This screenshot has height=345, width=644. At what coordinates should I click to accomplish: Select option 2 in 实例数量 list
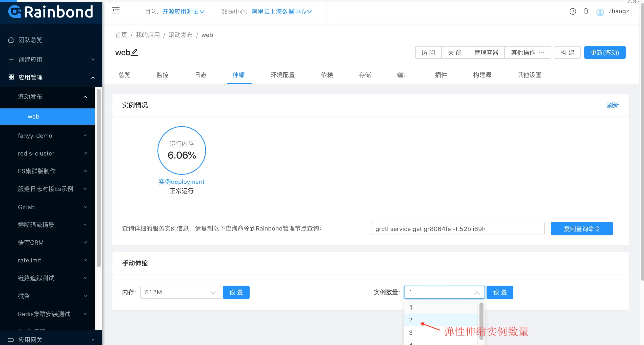[x=411, y=320]
